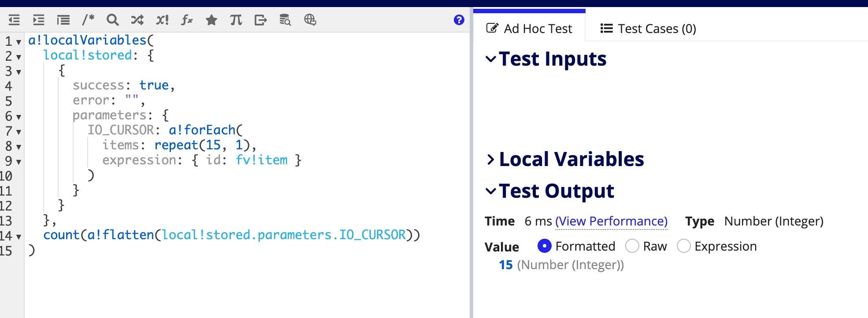The image size is (868, 318).
Task: Fold code at line 8 arrow
Action: (x=19, y=147)
